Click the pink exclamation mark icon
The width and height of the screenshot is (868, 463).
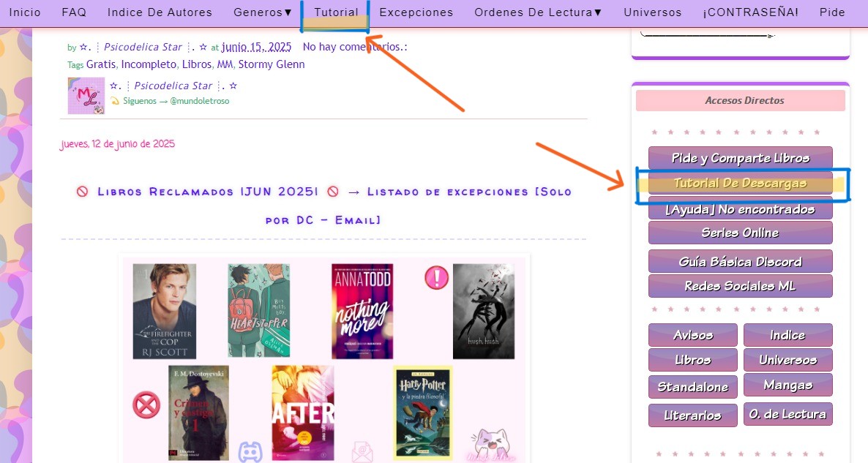point(436,278)
